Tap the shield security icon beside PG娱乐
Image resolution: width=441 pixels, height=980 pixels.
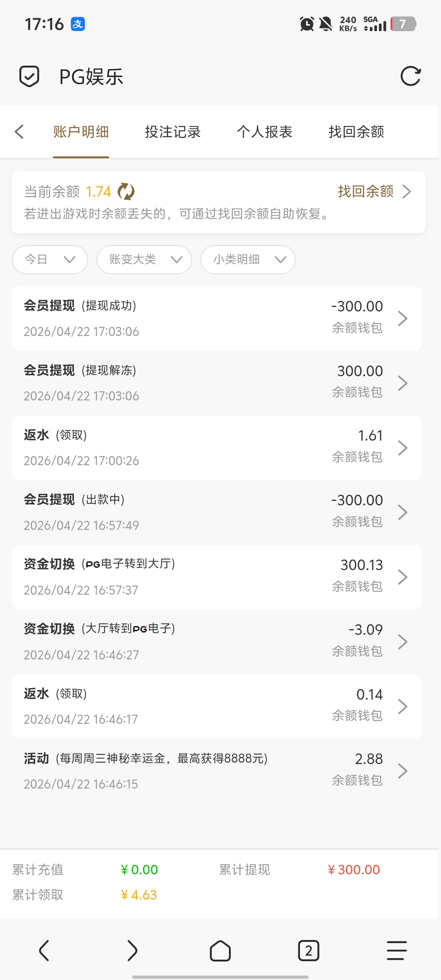pos(29,76)
